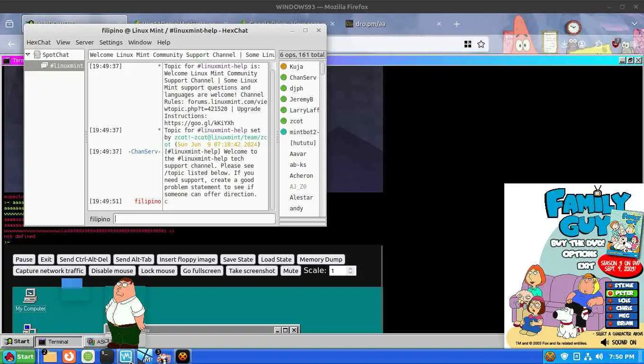
Task: Click the Windows93 Start button
Action: 18,341
